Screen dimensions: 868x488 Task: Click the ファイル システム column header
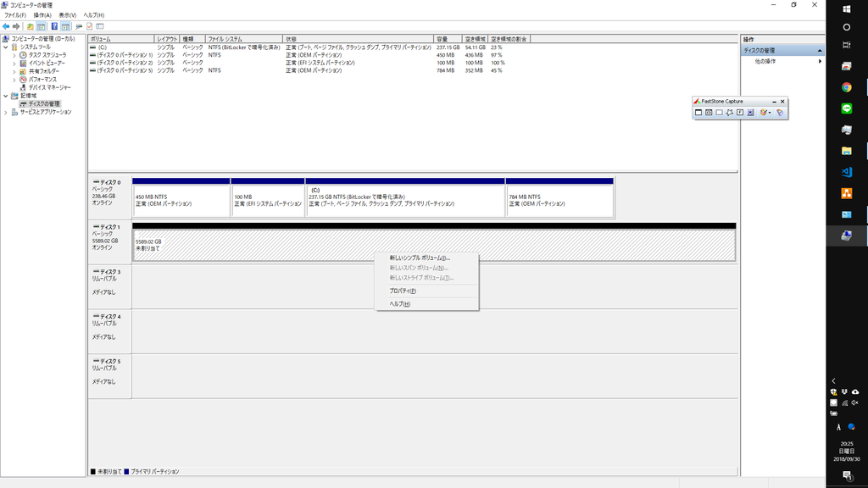point(244,39)
